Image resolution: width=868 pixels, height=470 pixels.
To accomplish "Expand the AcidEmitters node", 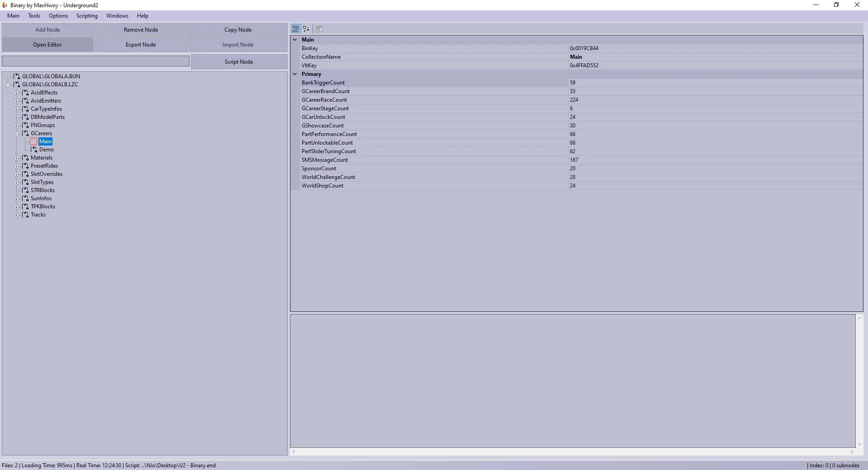I will [16, 101].
